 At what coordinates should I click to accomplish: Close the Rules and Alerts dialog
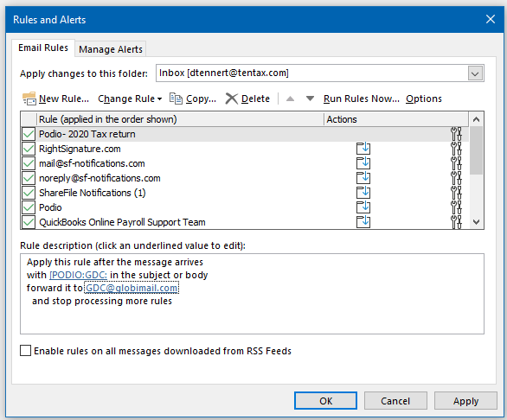pyautogui.click(x=491, y=19)
